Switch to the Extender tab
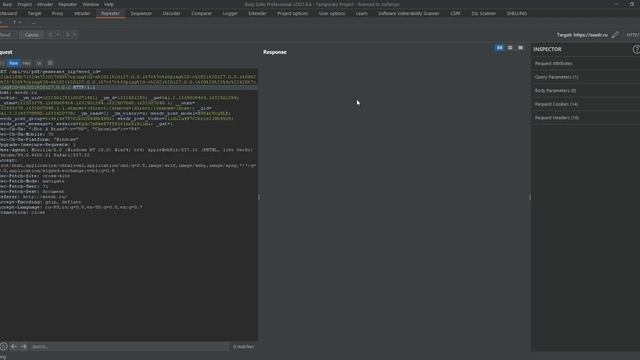 pos(258,13)
